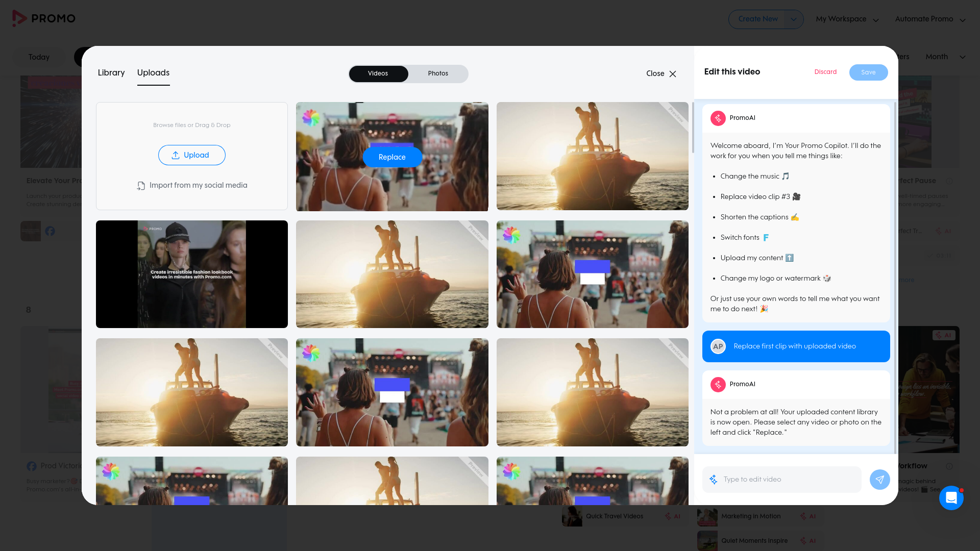Click the sparkle icon in the edit box

coord(714,480)
